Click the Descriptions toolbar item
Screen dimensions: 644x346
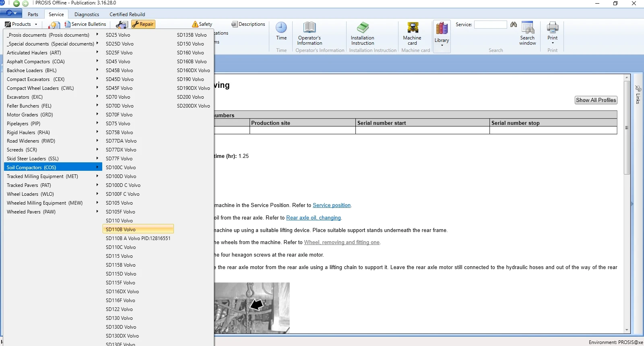click(248, 24)
